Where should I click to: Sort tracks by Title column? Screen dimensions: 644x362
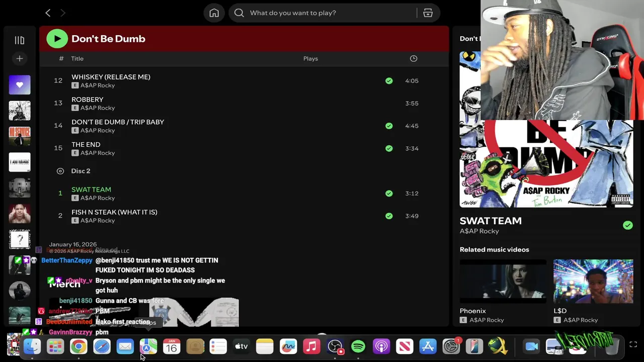click(77, 59)
